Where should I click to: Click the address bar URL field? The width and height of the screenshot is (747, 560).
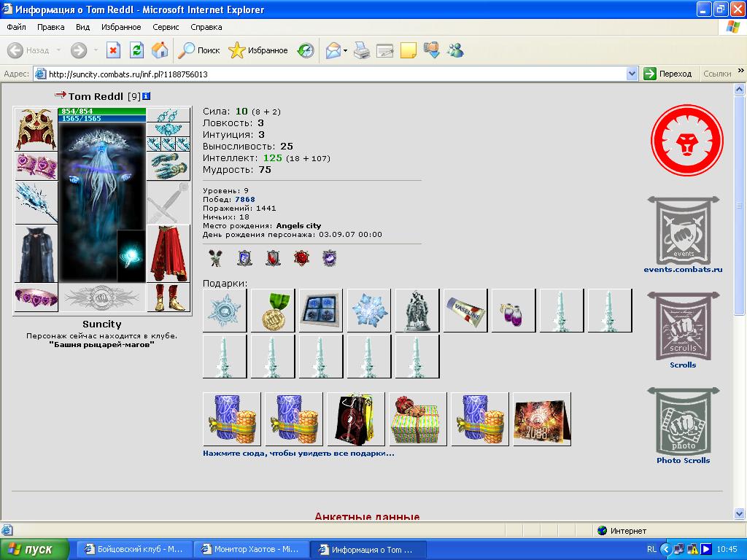click(x=336, y=74)
